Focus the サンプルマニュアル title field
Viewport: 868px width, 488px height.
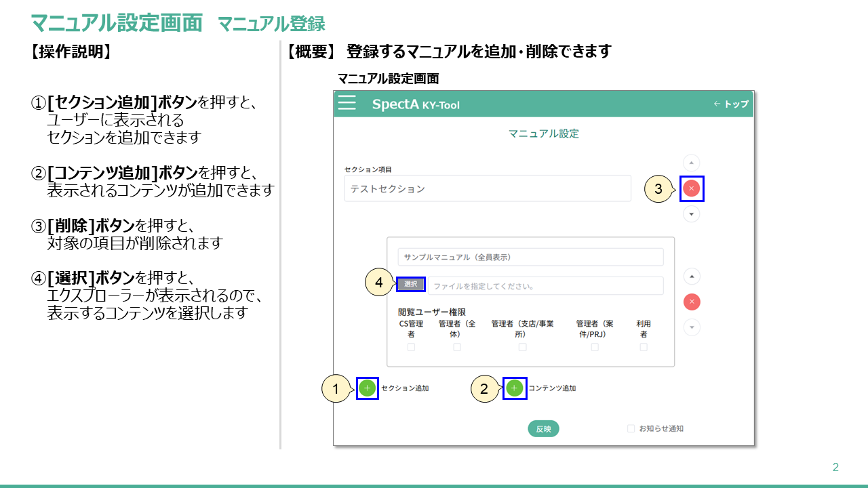pyautogui.click(x=530, y=258)
